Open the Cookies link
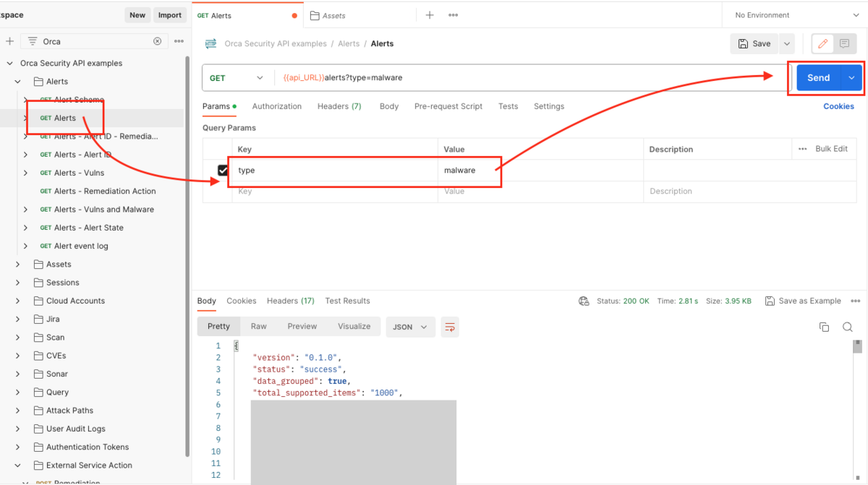The image size is (868, 485). pyautogui.click(x=839, y=106)
